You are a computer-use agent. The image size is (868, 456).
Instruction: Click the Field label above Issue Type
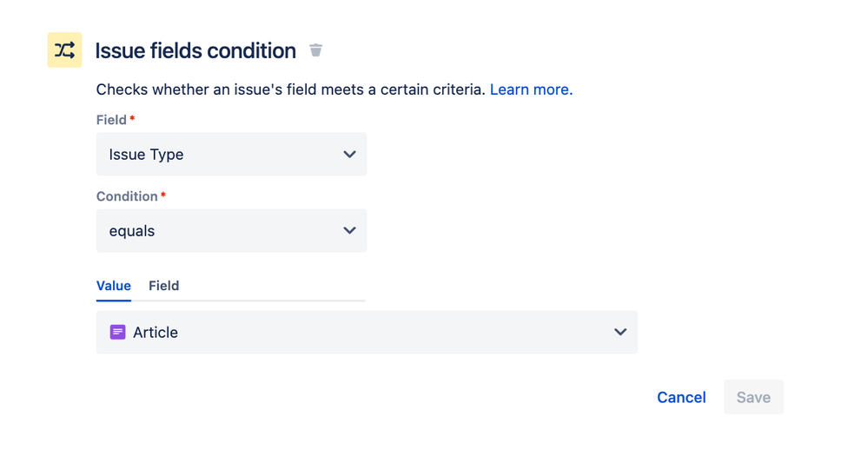coord(111,120)
